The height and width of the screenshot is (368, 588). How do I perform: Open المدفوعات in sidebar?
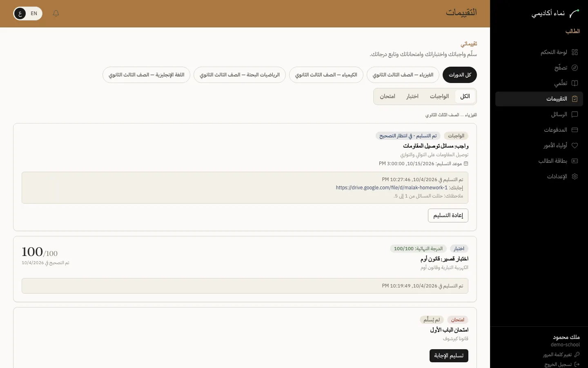pos(539,130)
